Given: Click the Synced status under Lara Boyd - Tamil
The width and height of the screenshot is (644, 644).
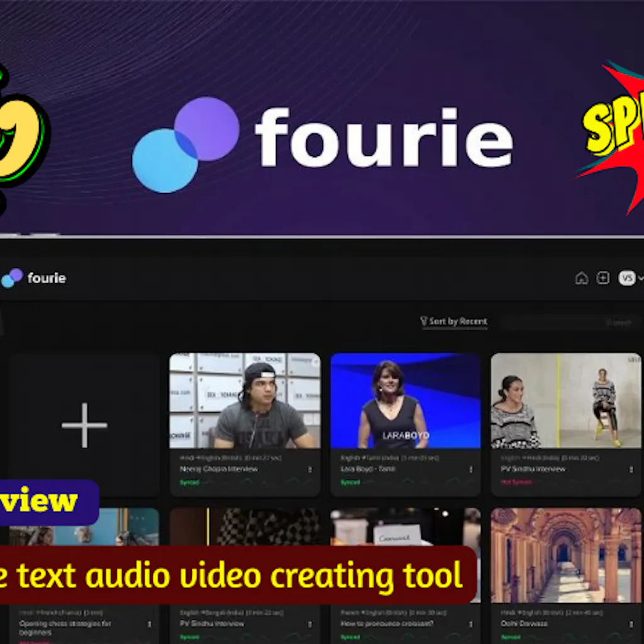Looking at the screenshot, I should point(350,482).
